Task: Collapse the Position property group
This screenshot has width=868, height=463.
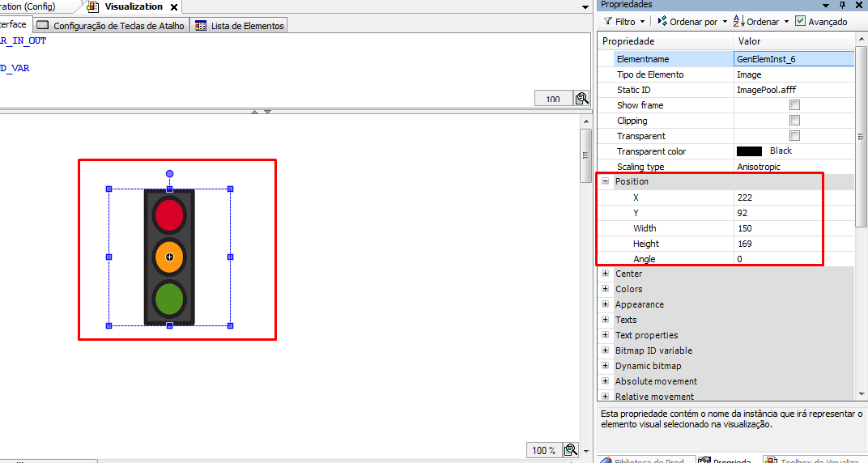Action: point(605,182)
